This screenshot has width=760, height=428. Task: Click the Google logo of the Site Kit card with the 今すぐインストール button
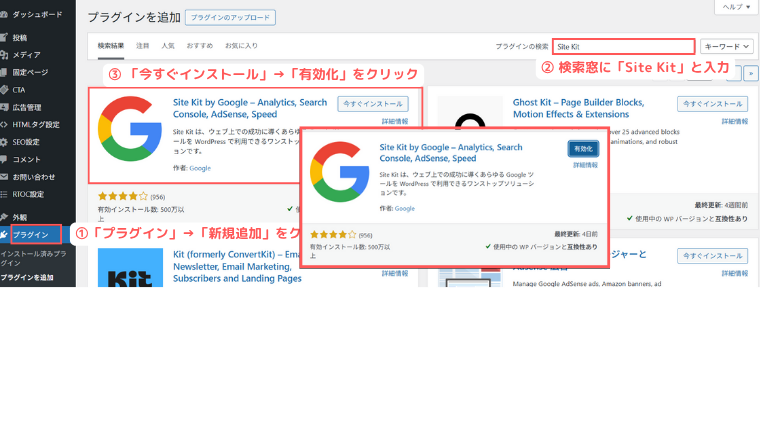click(x=130, y=129)
